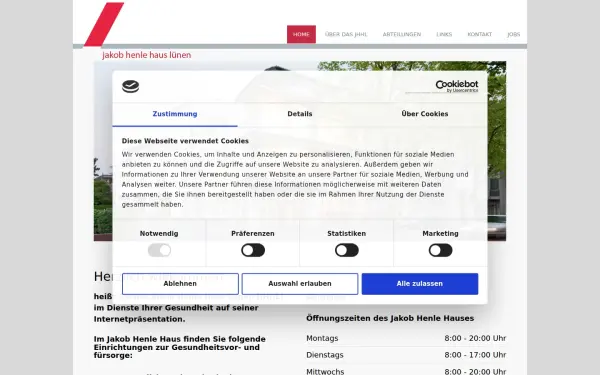Click the cookie description paragraph text
This screenshot has height=375, width=600.
click(x=295, y=179)
